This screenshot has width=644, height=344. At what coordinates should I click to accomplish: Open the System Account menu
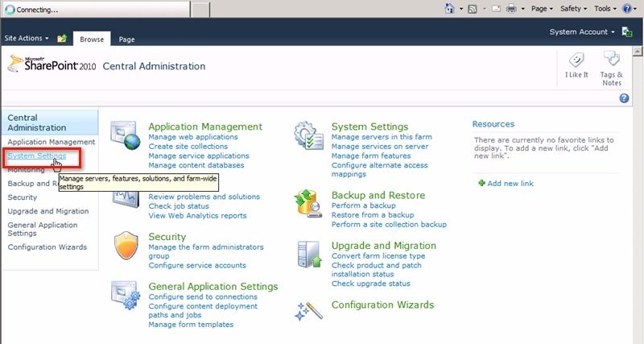[582, 32]
